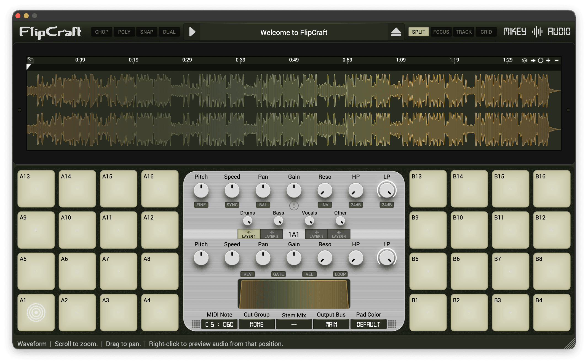Zoom out with the minus icon
This screenshot has width=588, height=364.
click(557, 60)
